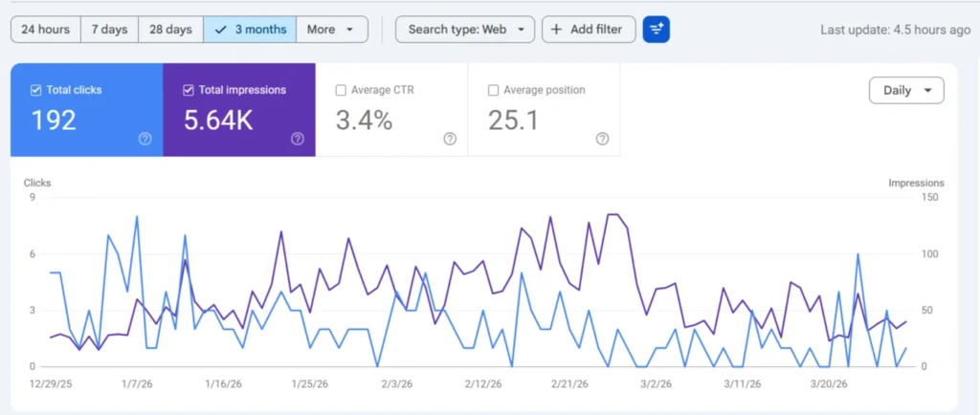Click help icon on Total impressions card
This screenshot has width=980, height=415.
[x=297, y=139]
